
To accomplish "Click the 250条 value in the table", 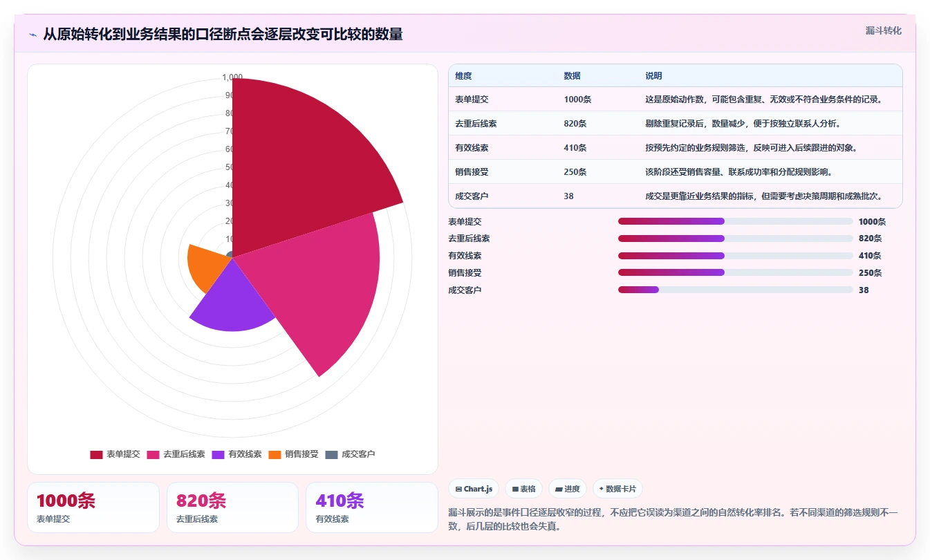I will [575, 172].
